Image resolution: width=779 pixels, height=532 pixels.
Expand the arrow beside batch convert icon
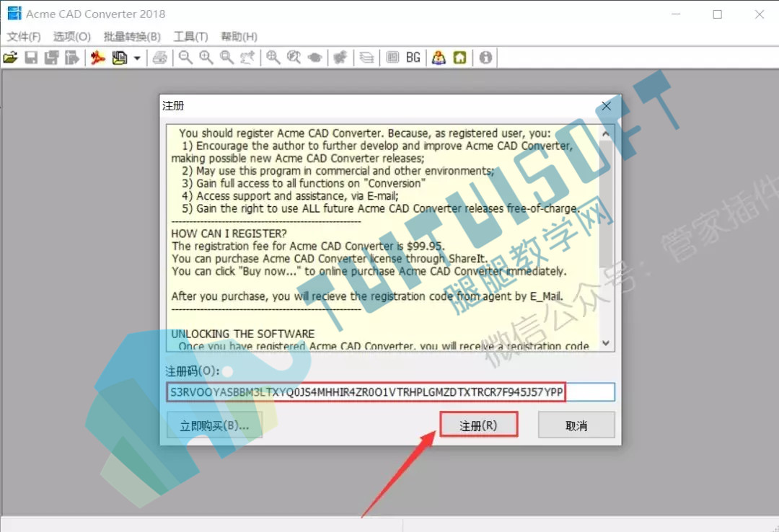137,58
